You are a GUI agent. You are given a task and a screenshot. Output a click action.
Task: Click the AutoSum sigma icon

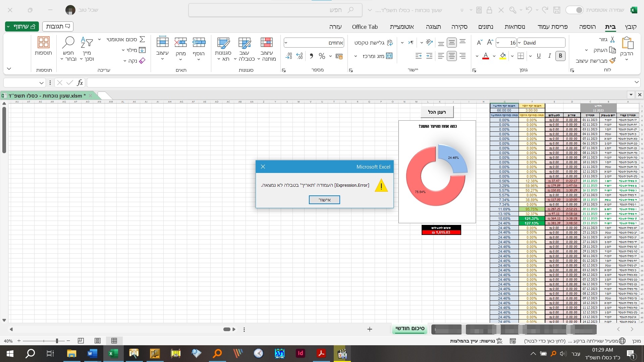[x=142, y=40]
